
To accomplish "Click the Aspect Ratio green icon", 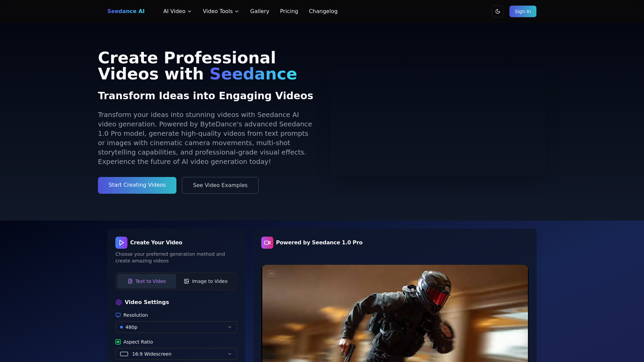I will click(118, 342).
